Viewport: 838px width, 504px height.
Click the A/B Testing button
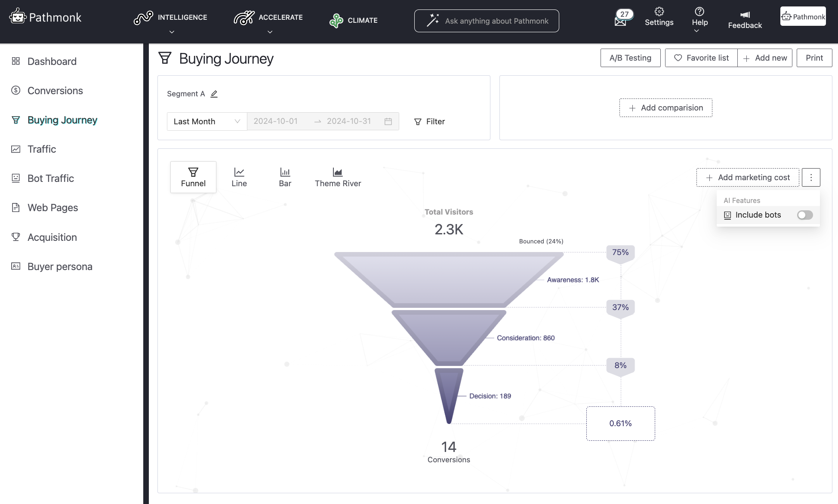click(630, 58)
